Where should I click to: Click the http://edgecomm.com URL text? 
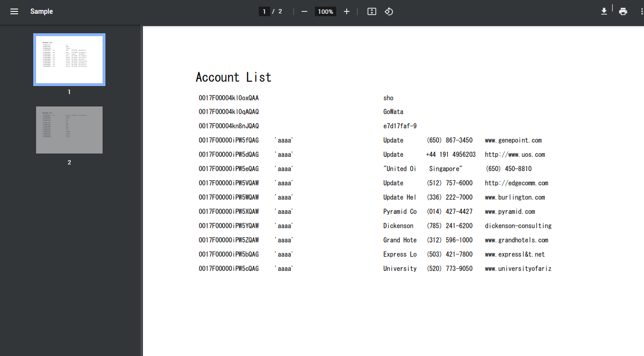[517, 183]
